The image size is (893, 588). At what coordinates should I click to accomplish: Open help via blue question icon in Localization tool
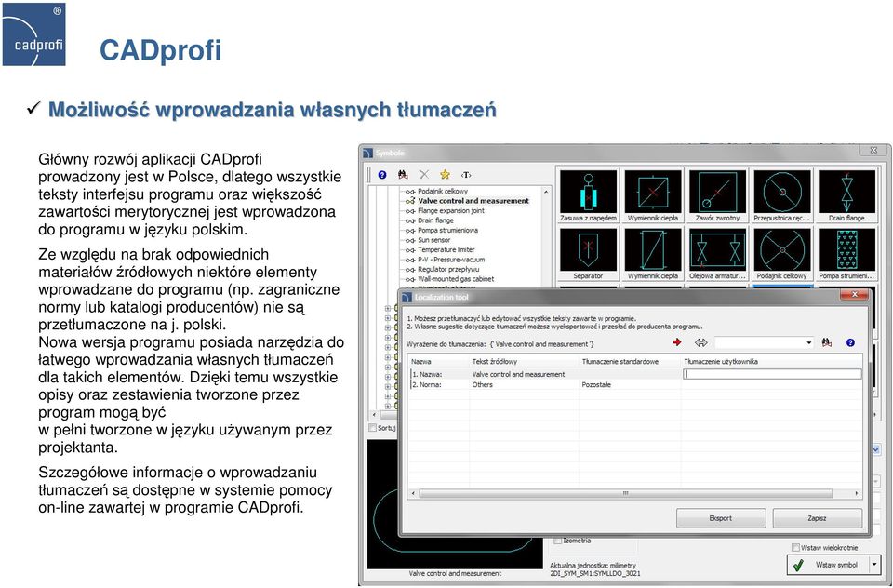click(850, 342)
